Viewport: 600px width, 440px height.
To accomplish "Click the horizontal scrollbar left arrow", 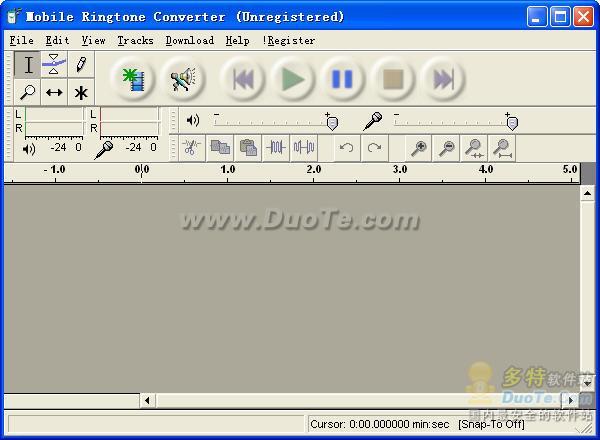I will click(x=147, y=401).
